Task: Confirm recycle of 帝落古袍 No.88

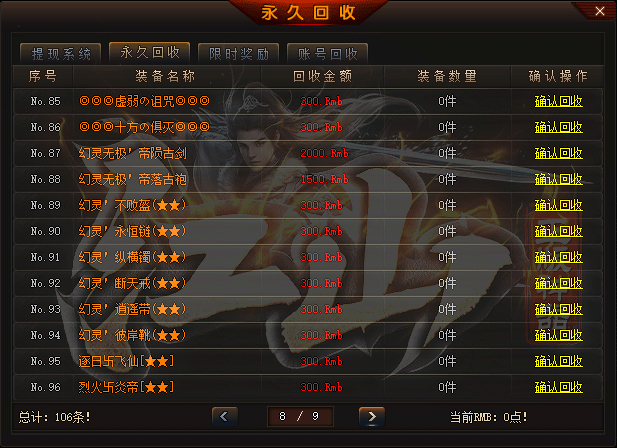Action: tap(558, 179)
